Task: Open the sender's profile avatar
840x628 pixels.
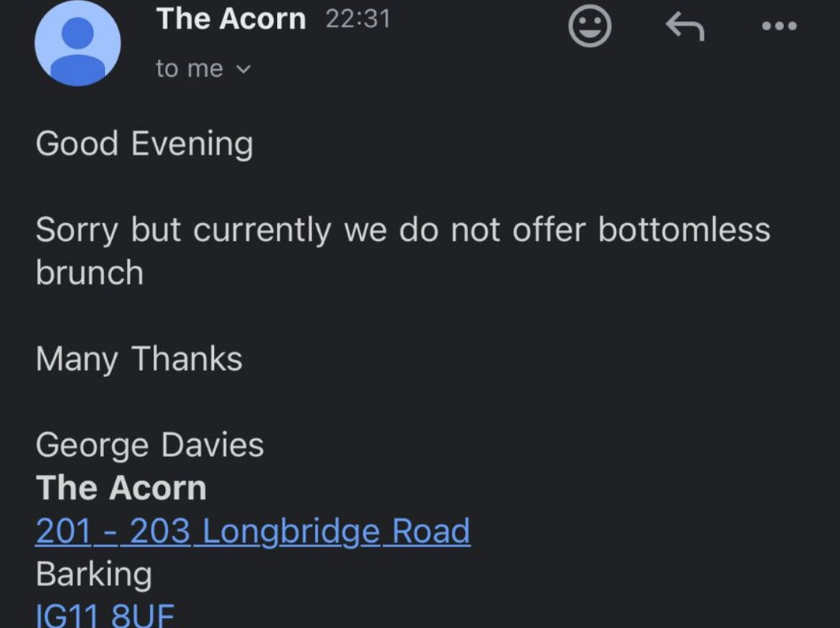Action: (78, 44)
